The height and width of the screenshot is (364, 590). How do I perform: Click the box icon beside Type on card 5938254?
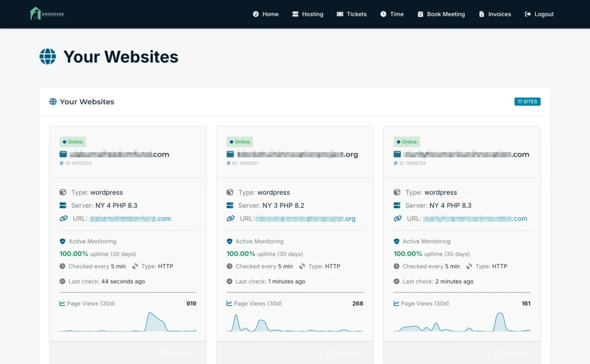[397, 193]
